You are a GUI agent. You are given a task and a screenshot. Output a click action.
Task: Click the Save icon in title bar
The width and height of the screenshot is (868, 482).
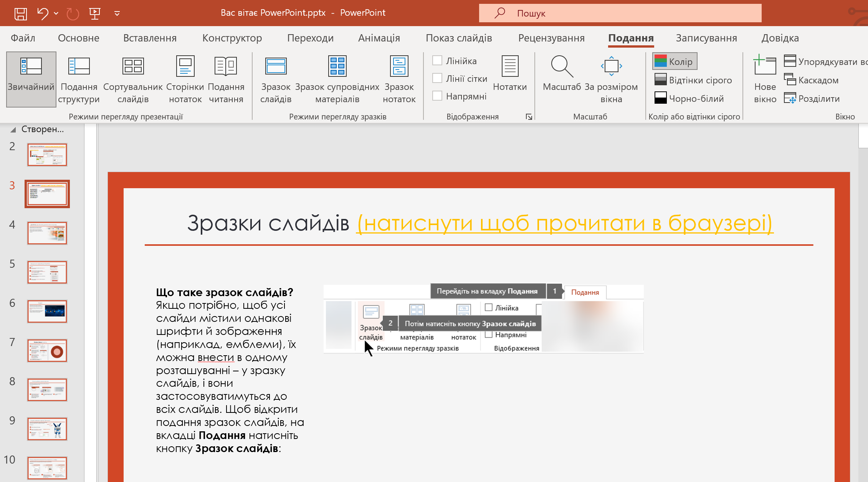[20, 13]
